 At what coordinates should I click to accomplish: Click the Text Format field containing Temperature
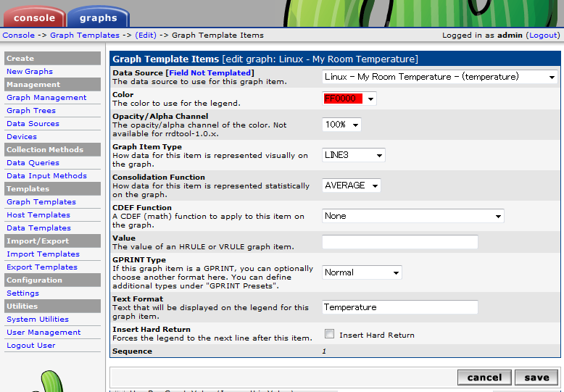tap(400, 307)
